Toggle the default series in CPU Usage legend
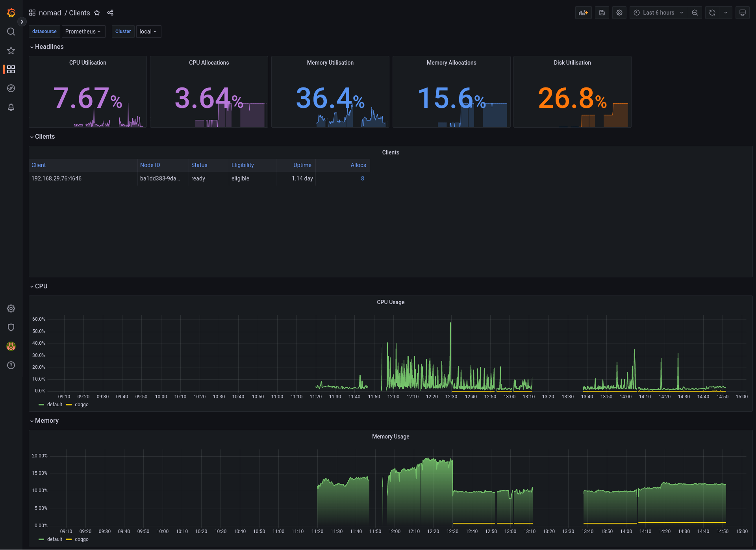 (x=54, y=405)
